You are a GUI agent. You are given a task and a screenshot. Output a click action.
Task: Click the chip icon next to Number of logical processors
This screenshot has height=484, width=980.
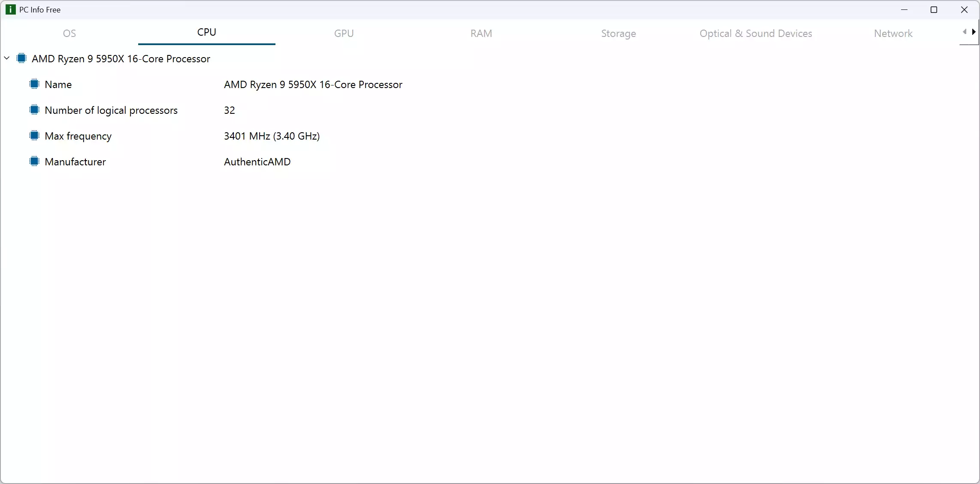[34, 110]
